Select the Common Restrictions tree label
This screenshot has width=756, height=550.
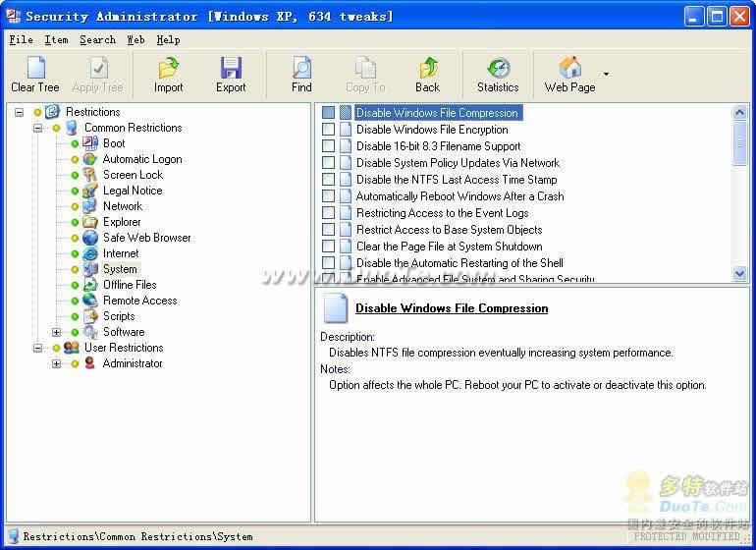(134, 128)
